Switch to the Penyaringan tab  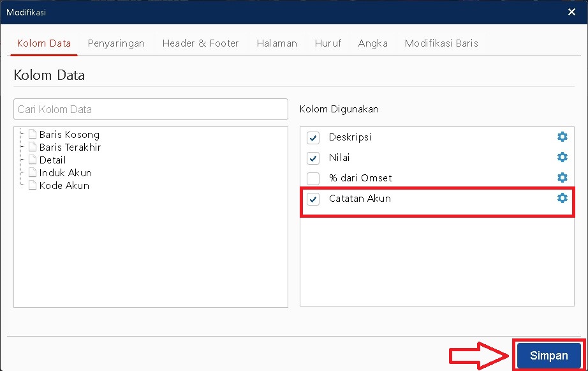(116, 43)
